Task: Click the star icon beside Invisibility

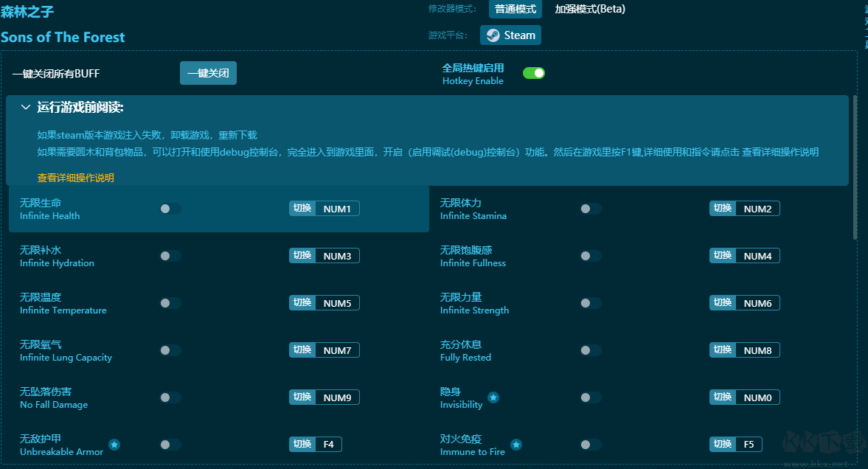Action: pyautogui.click(x=493, y=397)
